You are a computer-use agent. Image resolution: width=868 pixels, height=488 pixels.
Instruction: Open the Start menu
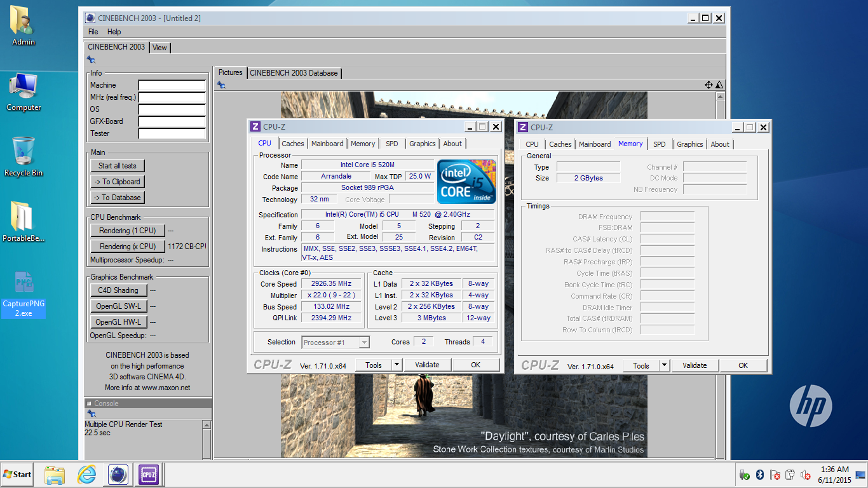click(18, 475)
